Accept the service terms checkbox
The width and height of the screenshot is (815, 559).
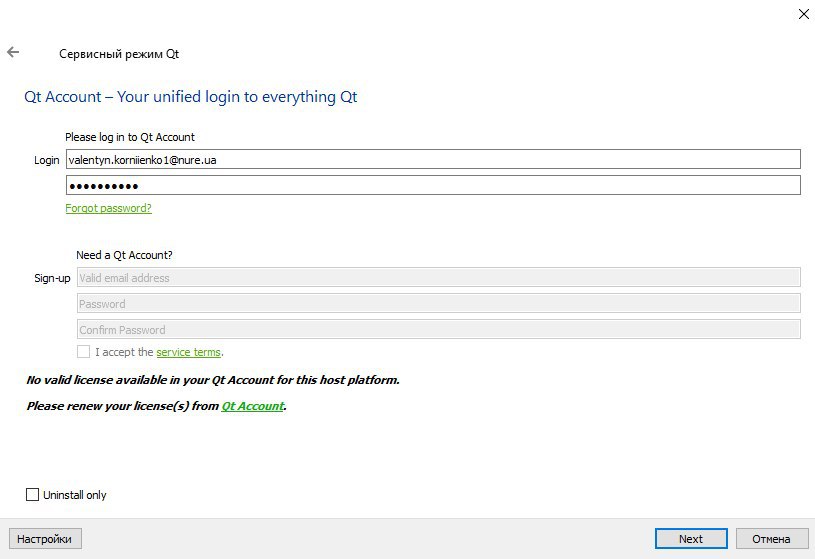pyautogui.click(x=83, y=352)
